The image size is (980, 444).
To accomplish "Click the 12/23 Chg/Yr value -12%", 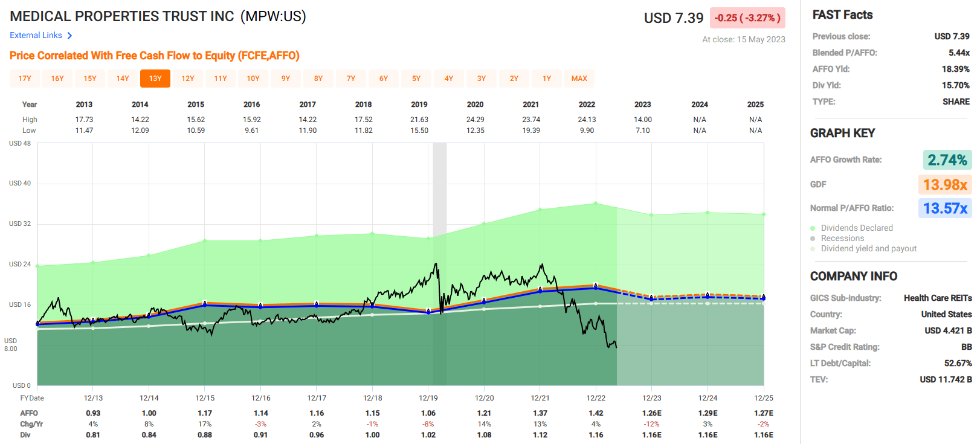I will tap(652, 424).
